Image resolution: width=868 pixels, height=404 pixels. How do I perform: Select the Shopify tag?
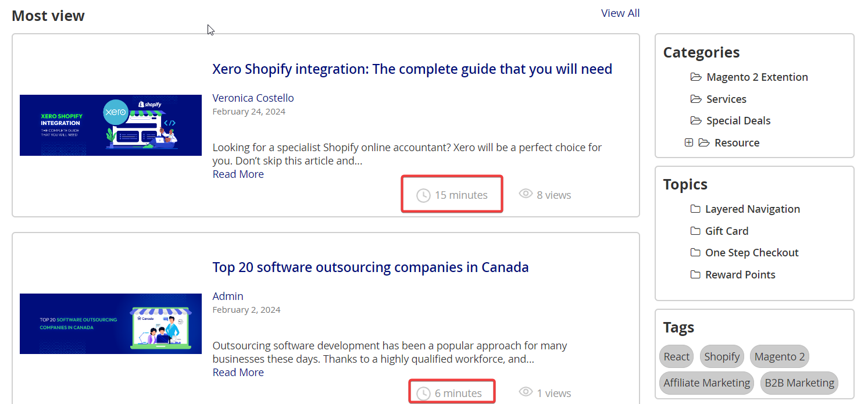coord(722,357)
